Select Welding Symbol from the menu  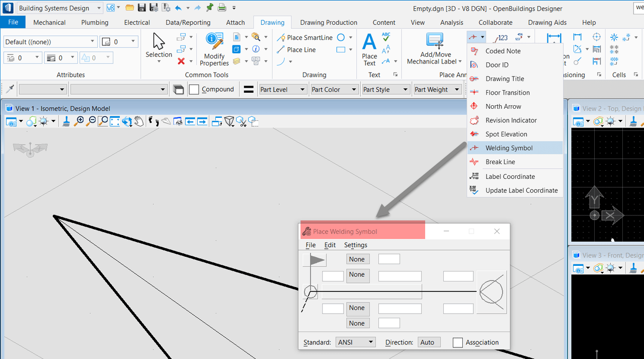pos(515,148)
